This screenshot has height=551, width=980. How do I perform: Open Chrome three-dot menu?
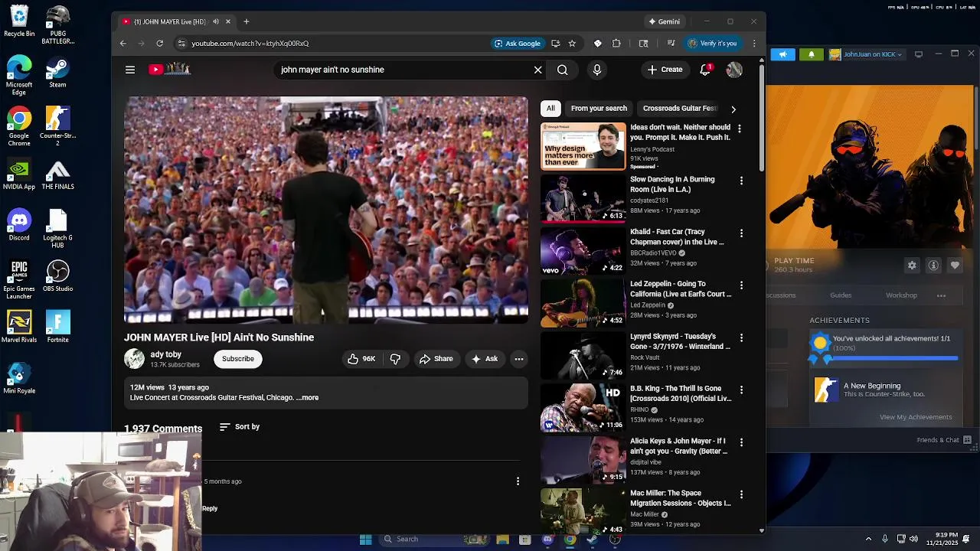(x=754, y=44)
